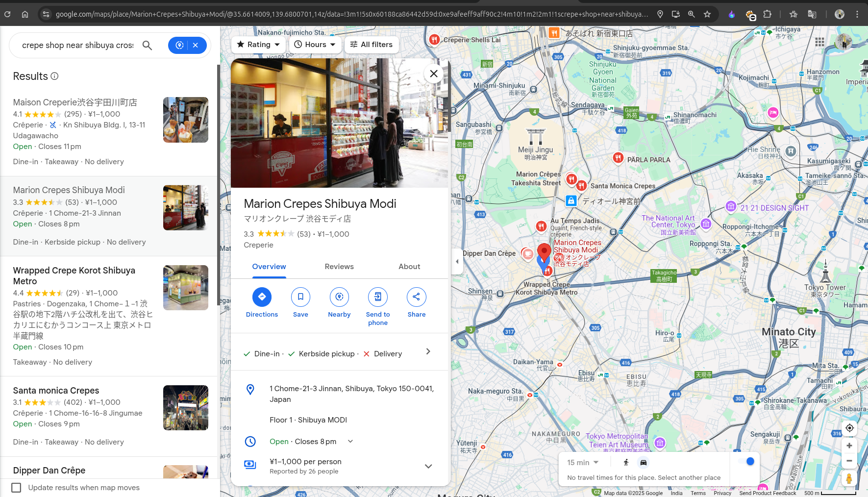Open Maison Creperie result
Image resolution: width=868 pixels, height=497 pixels.
tap(109, 132)
